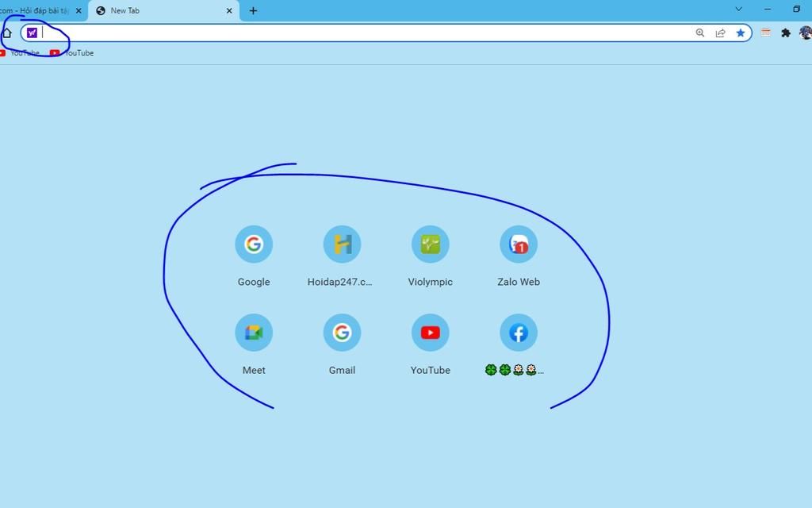The width and height of the screenshot is (812, 508).
Task: Toggle the bookmark star icon
Action: 741,33
